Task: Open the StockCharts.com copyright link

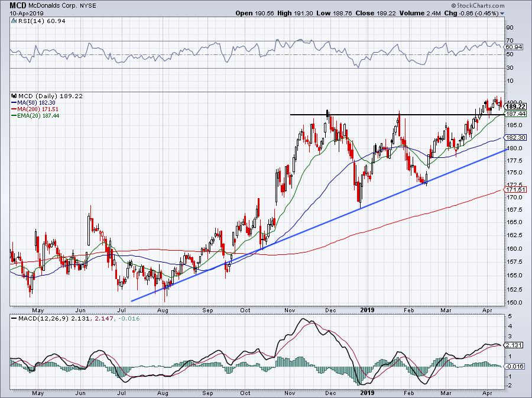Action: tap(478, 6)
